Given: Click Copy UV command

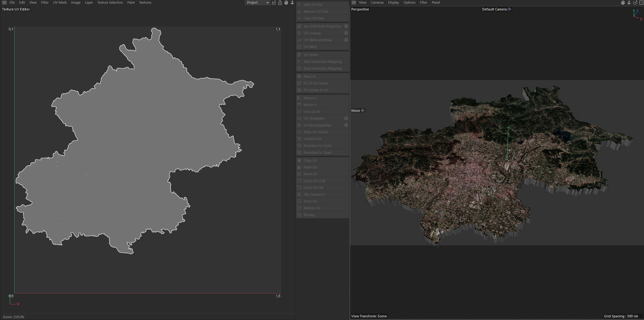Looking at the screenshot, I should [x=322, y=160].
